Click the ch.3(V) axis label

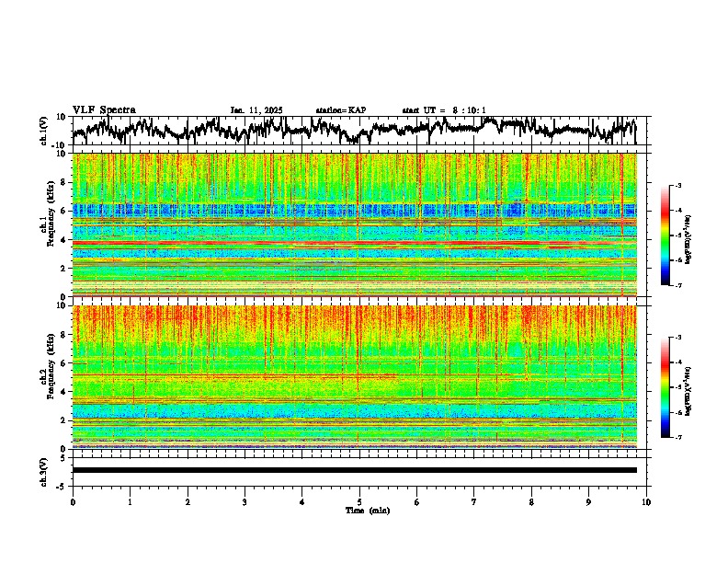tap(44, 473)
